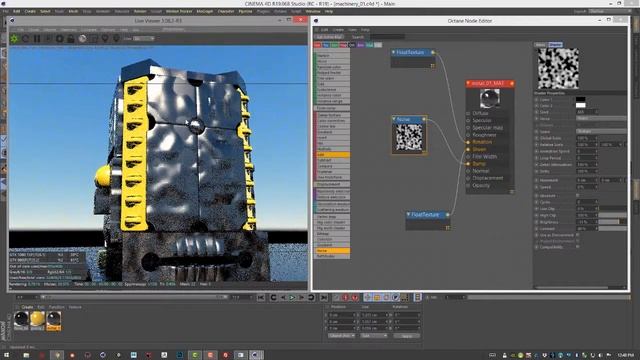
Task: Open the MoGraph menu in Cinema 4D
Action: (204, 11)
